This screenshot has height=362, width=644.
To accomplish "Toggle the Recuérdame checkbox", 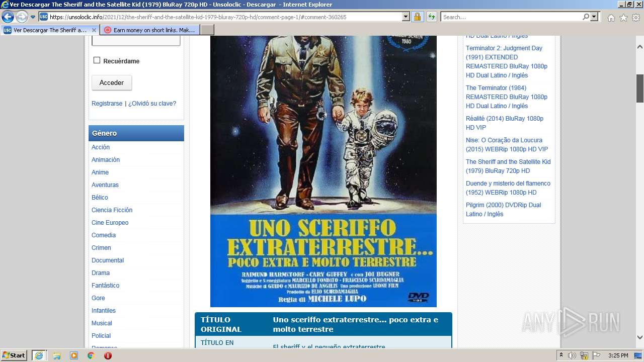I will [x=97, y=60].
